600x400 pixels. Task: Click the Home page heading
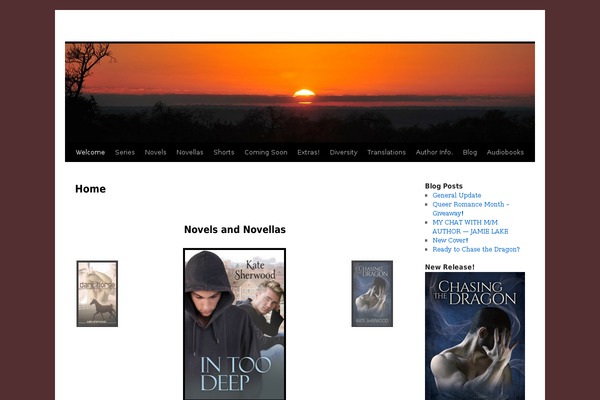click(x=90, y=189)
